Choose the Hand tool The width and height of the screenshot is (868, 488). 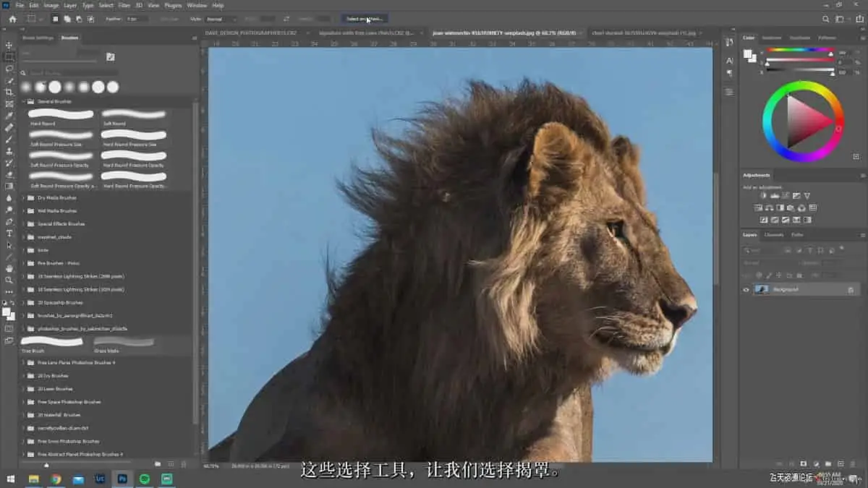pyautogui.click(x=9, y=268)
